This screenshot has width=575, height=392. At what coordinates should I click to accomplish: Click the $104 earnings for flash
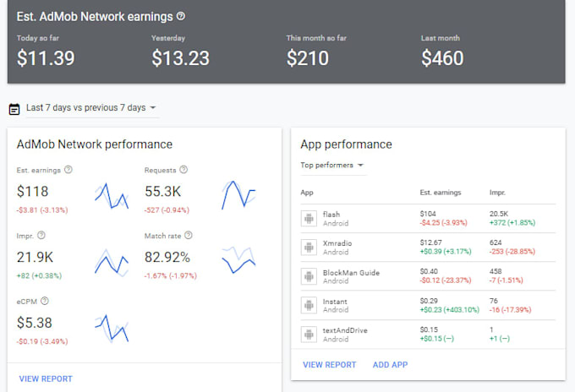coord(428,214)
